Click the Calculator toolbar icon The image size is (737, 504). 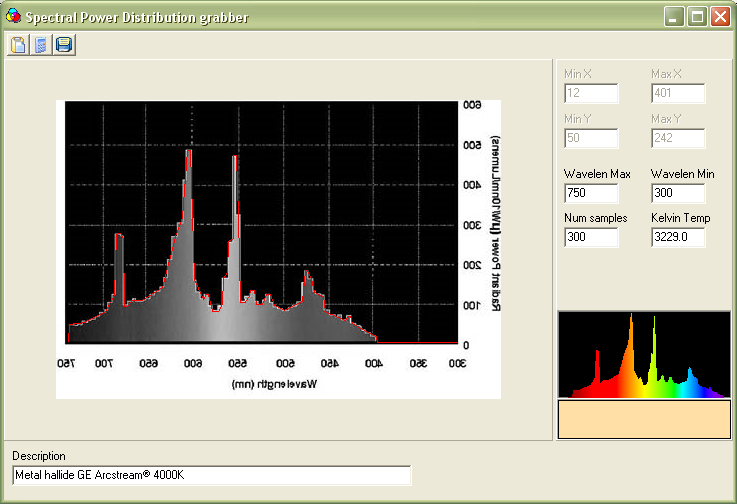coord(41,45)
